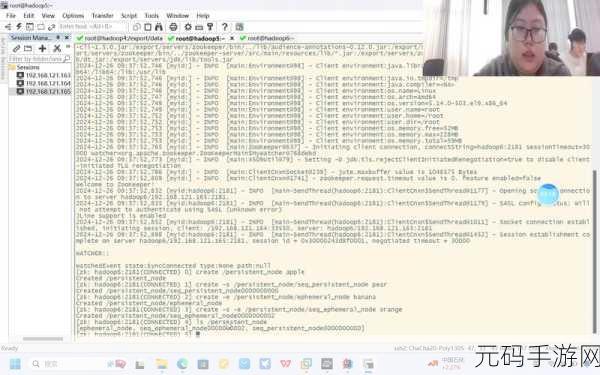Viewport: 600px width, 375px height.
Task: Click the 'WATCHER::' text in terminal
Action: pyautogui.click(x=92, y=253)
